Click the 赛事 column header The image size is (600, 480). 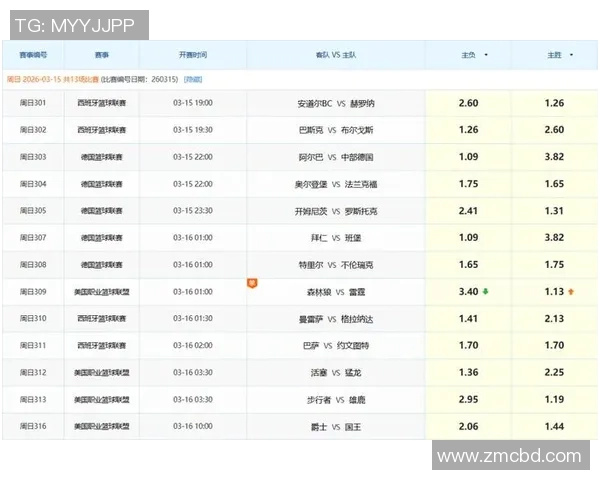tap(102, 55)
